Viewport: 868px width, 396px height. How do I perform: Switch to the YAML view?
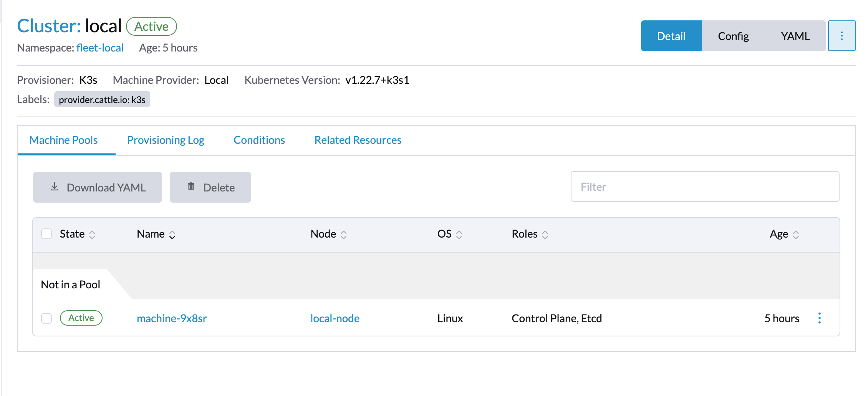pyautogui.click(x=795, y=36)
